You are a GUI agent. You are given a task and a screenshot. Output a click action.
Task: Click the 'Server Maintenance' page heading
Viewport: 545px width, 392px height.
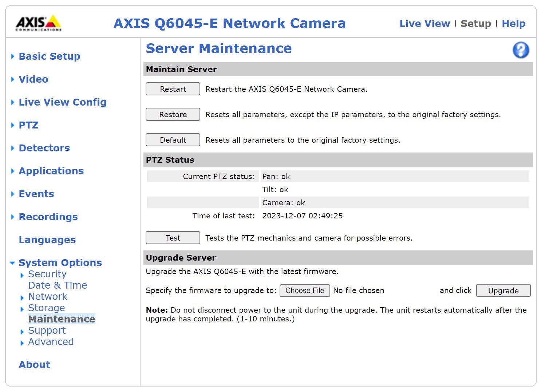coord(219,48)
